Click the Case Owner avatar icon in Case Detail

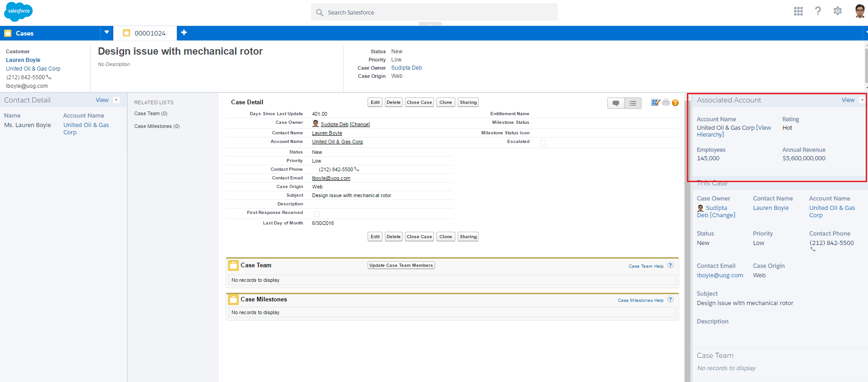tap(315, 123)
